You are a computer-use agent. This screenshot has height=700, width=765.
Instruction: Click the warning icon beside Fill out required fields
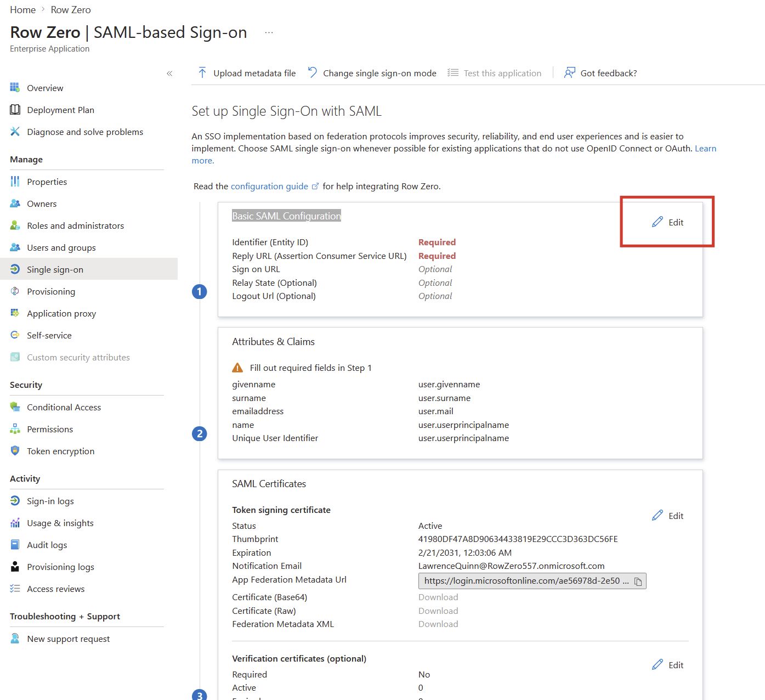237,368
